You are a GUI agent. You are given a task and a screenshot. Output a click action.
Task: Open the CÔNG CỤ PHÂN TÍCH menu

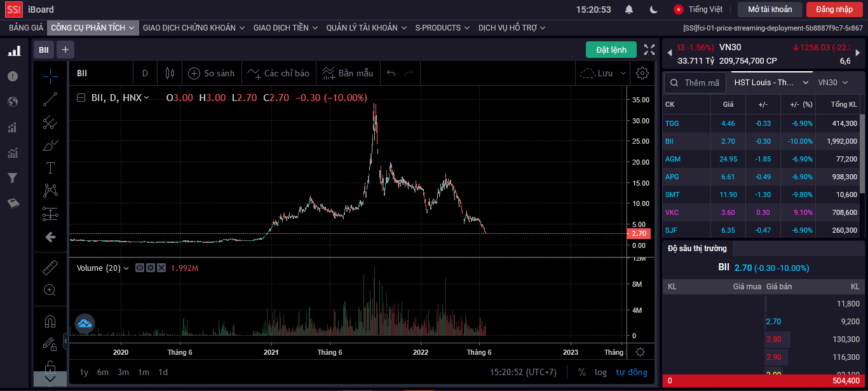coord(93,27)
